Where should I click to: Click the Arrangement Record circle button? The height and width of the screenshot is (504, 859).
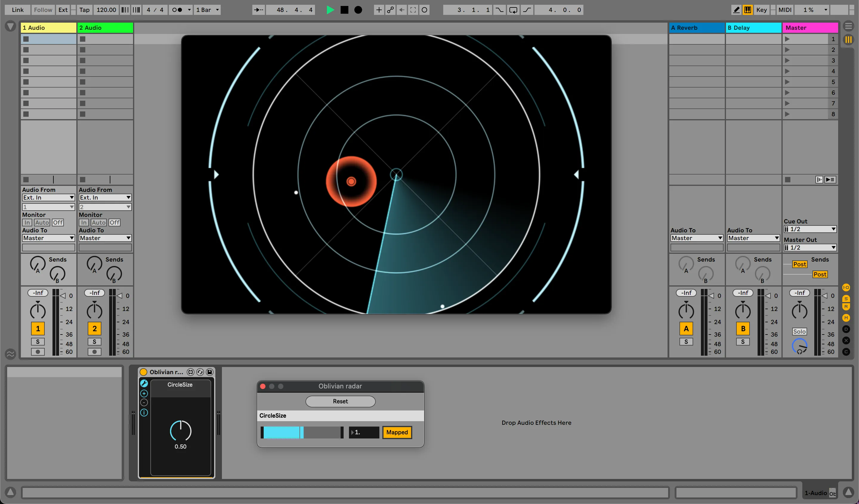(358, 10)
